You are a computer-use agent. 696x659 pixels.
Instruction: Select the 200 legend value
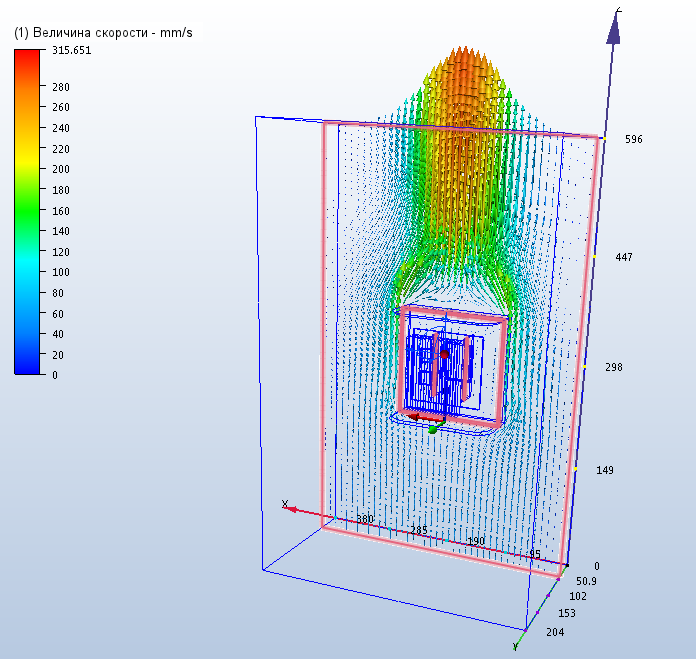tap(61, 169)
